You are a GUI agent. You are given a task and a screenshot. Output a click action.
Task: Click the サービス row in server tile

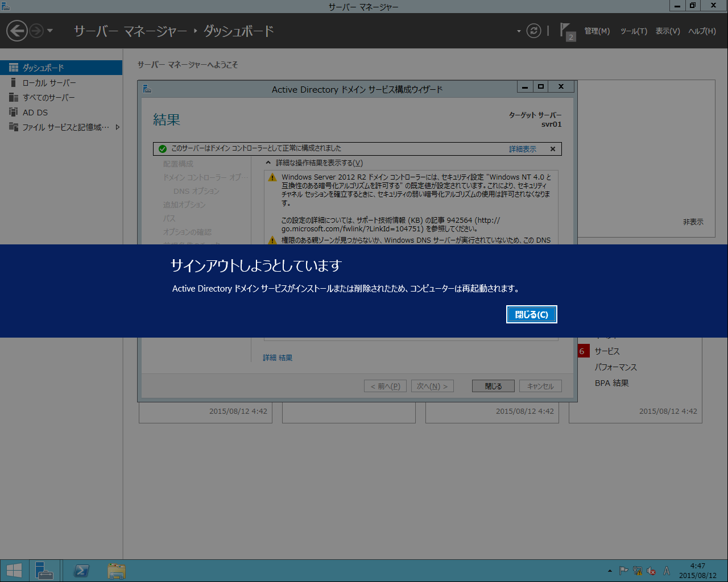tap(607, 351)
